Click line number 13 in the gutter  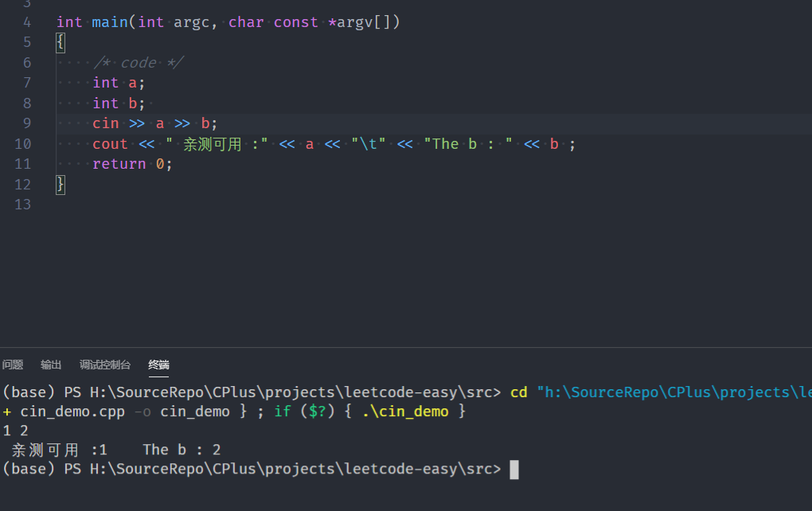(x=23, y=205)
